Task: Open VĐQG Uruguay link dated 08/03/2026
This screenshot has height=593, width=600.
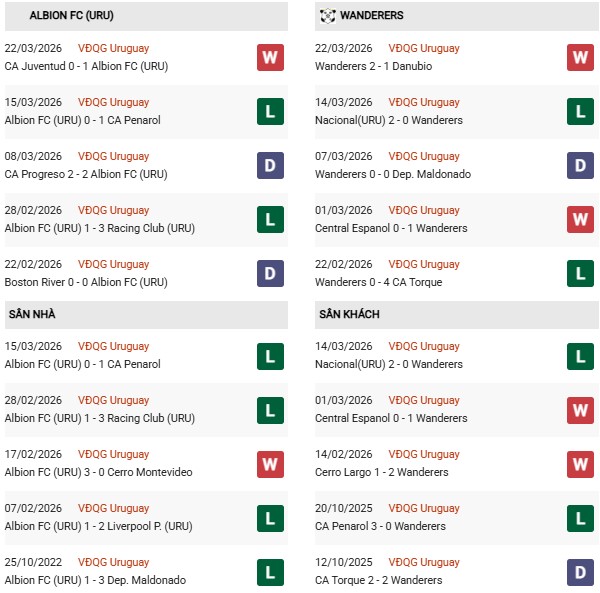Action: pos(113,156)
